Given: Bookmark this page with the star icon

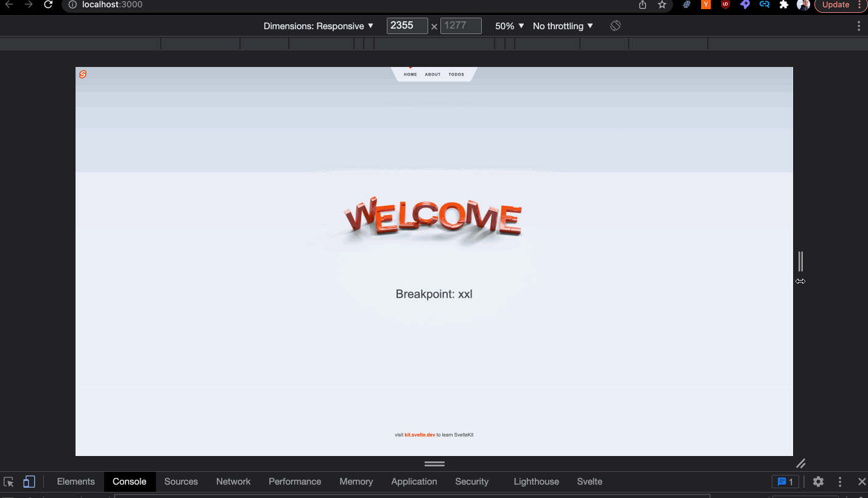Looking at the screenshot, I should (x=662, y=4).
